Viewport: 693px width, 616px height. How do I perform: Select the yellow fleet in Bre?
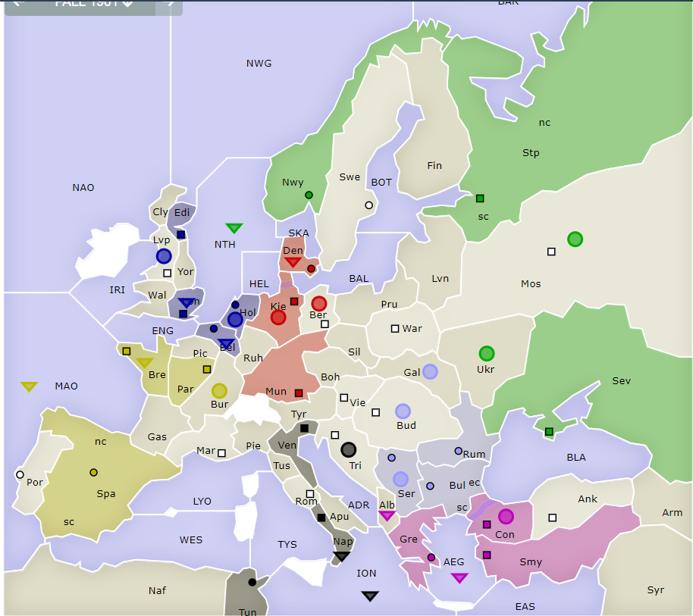tap(145, 363)
